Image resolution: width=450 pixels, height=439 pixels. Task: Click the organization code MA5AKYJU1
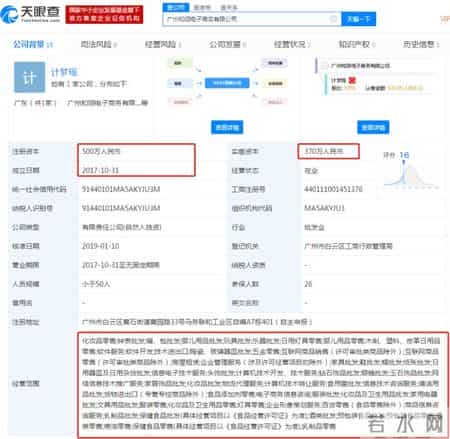(x=324, y=208)
